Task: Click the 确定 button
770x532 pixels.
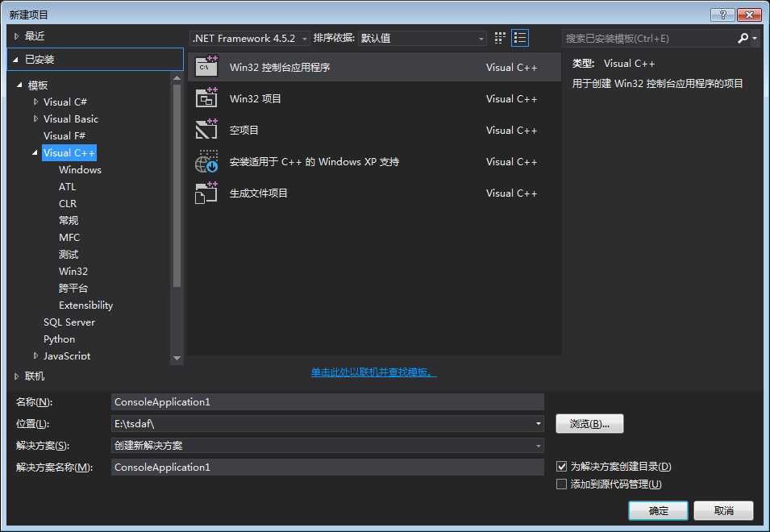Action: coord(658,510)
